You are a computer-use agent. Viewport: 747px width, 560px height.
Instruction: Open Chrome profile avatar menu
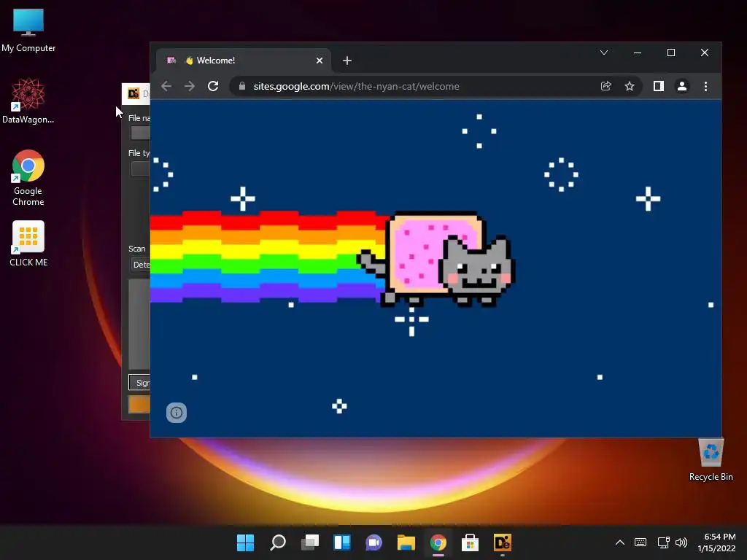pyautogui.click(x=682, y=86)
